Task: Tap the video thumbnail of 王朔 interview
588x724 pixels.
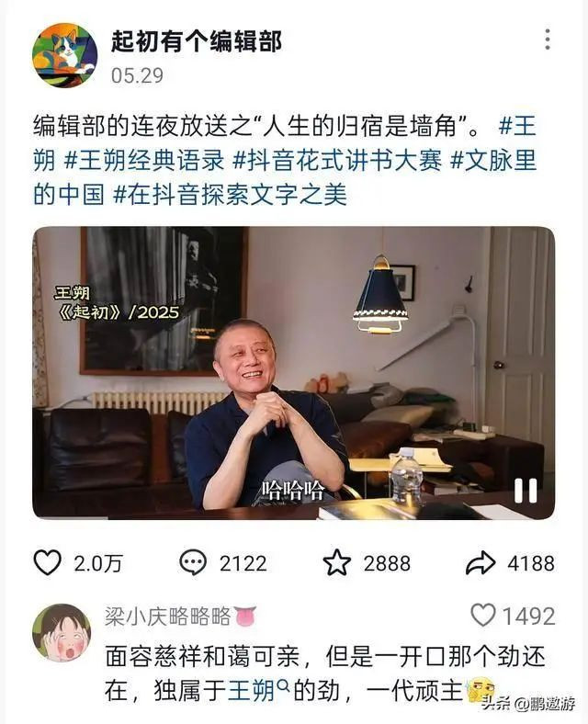Action: click(x=293, y=373)
